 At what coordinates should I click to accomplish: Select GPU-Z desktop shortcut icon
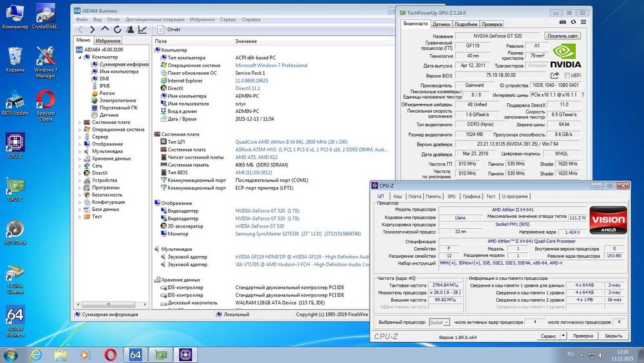pyautogui.click(x=15, y=189)
